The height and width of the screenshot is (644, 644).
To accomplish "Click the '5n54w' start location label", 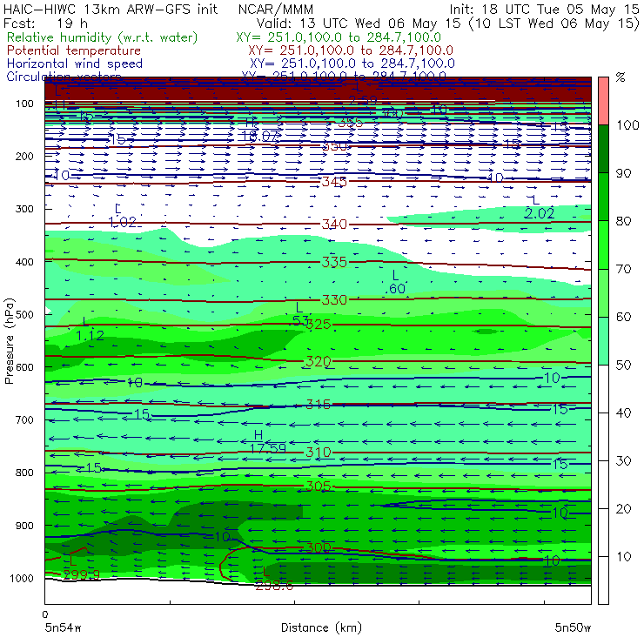I will 64,627.
